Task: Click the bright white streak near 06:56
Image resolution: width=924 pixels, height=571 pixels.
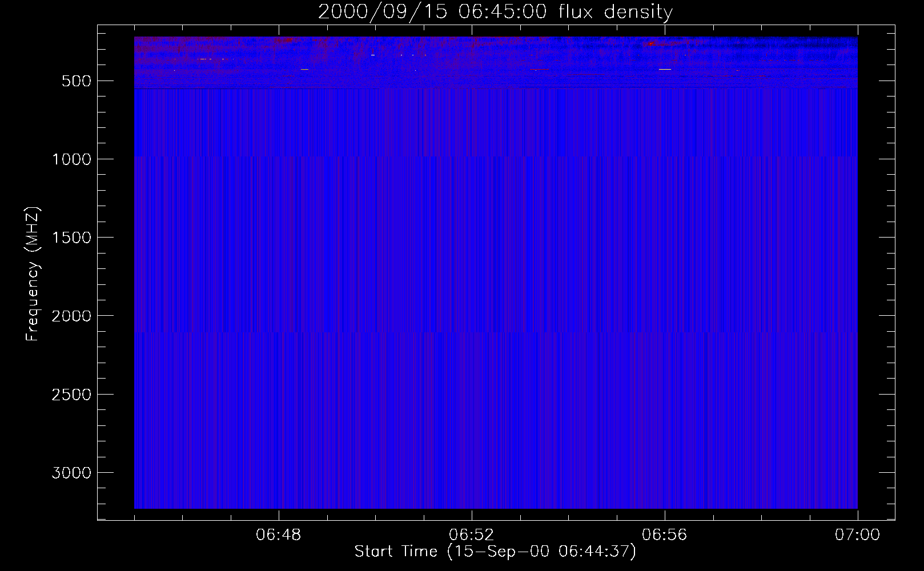Action: click(665, 69)
